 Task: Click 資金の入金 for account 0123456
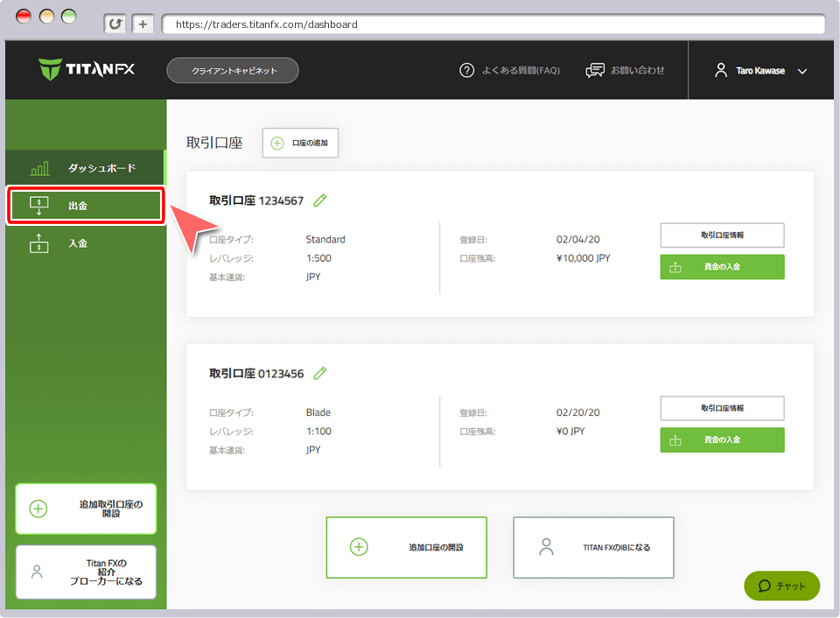point(722,440)
